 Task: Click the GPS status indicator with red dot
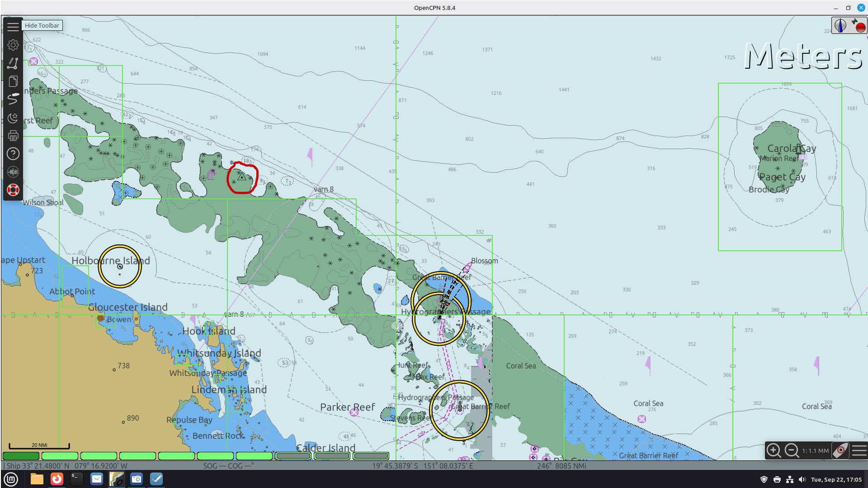(858, 26)
